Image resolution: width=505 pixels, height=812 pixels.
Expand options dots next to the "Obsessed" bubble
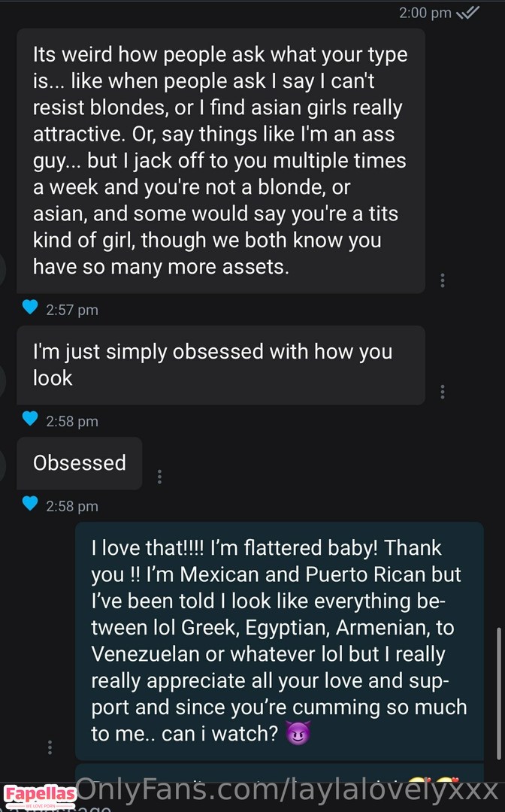(x=159, y=477)
